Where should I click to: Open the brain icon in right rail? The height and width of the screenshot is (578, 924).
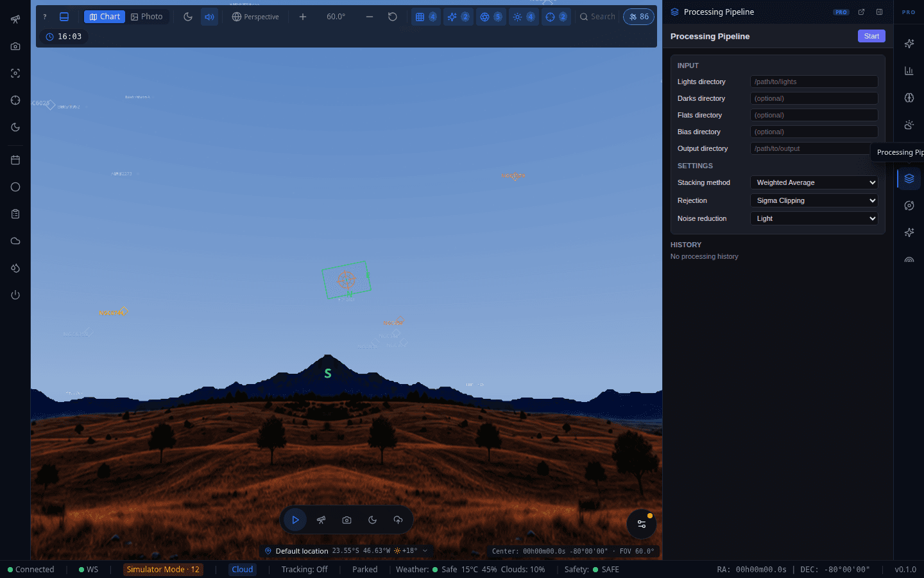pyautogui.click(x=909, y=98)
